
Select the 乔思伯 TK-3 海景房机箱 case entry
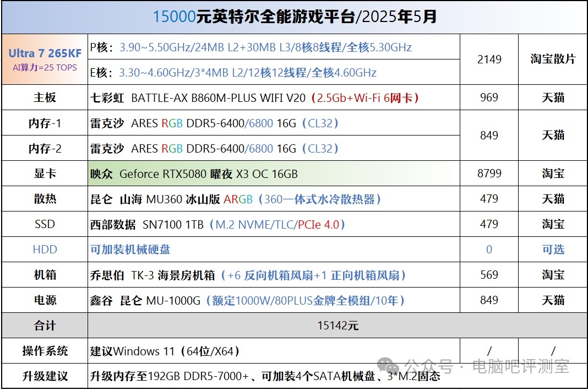[248, 275]
